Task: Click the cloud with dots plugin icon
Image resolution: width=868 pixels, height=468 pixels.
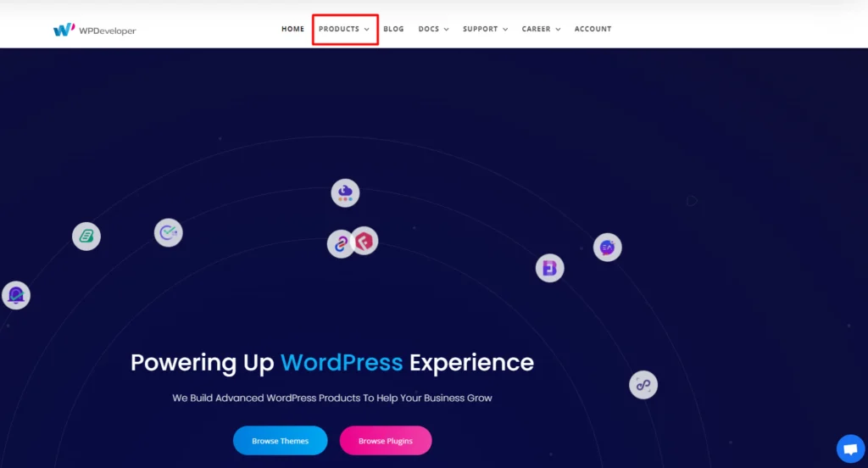Action: pyautogui.click(x=346, y=192)
